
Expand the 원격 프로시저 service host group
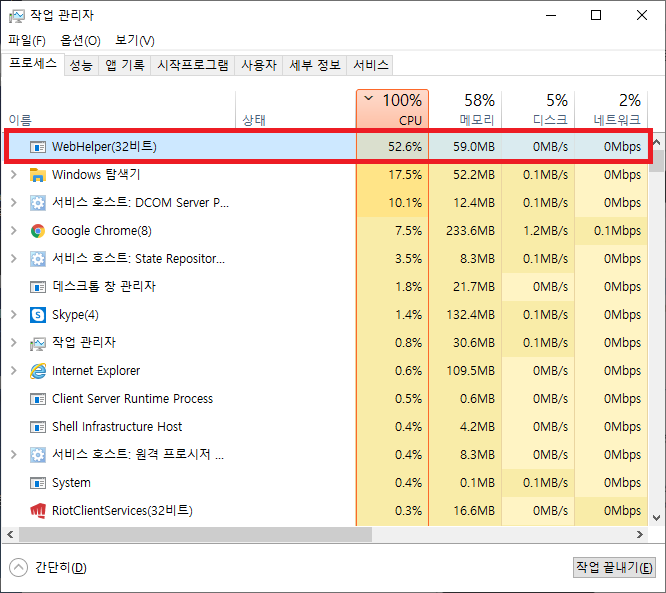[14, 455]
